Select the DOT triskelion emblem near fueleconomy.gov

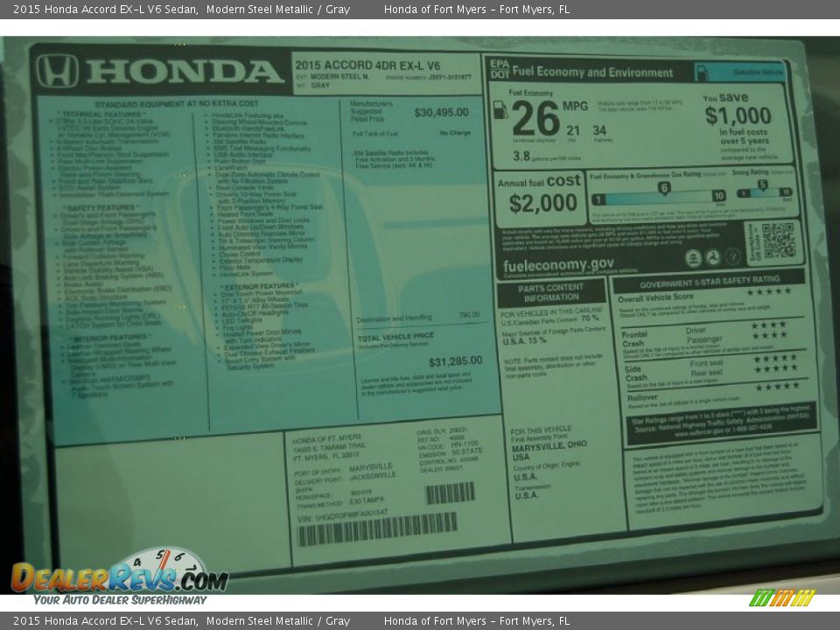click(x=713, y=257)
